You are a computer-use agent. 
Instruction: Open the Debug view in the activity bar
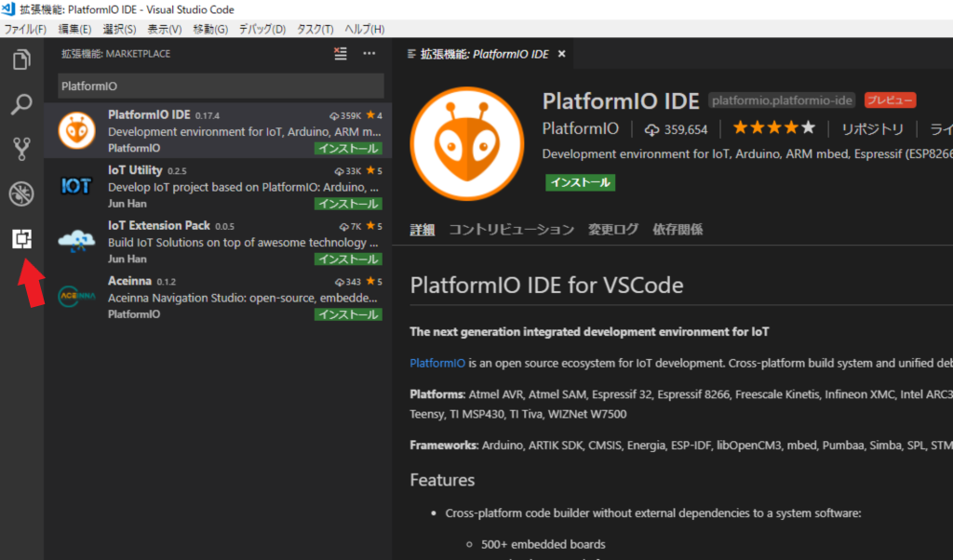tap(21, 193)
